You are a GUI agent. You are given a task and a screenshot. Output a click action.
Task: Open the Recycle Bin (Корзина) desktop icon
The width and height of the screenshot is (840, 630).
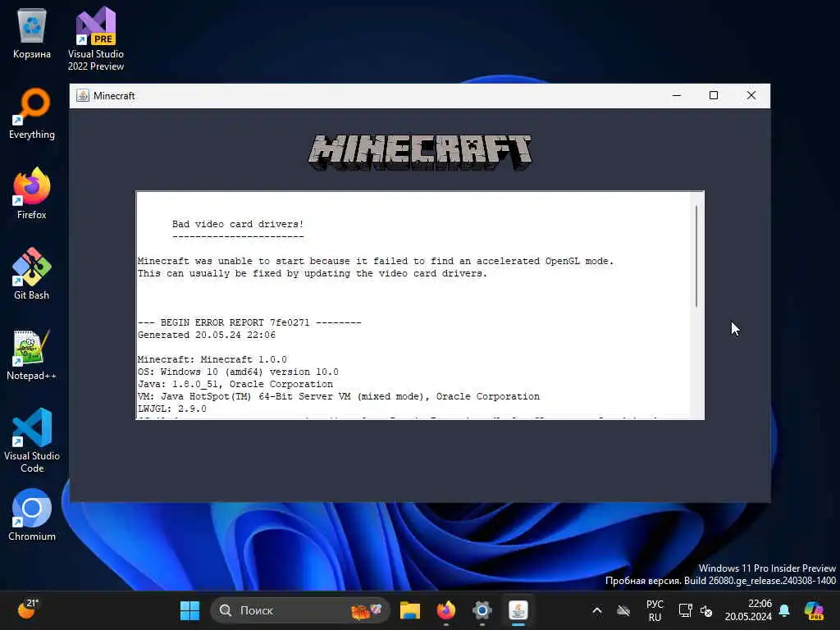point(32,34)
